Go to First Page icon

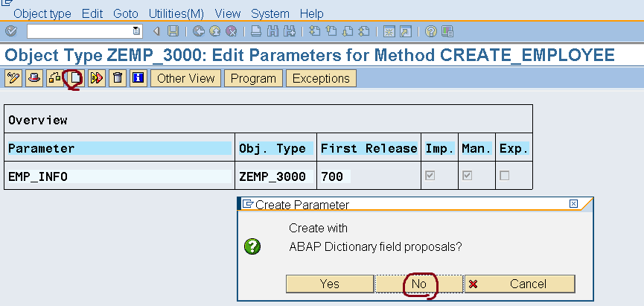coord(315,31)
